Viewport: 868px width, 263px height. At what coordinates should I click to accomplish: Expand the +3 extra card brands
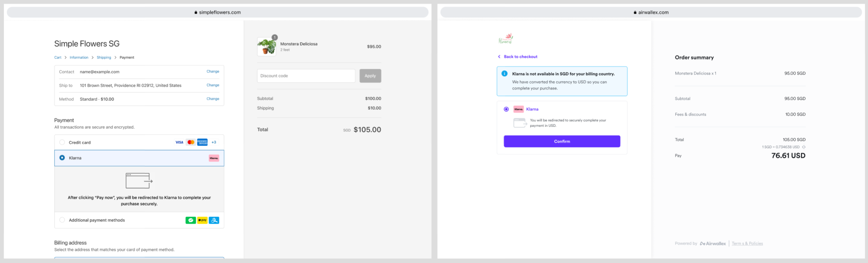click(214, 142)
